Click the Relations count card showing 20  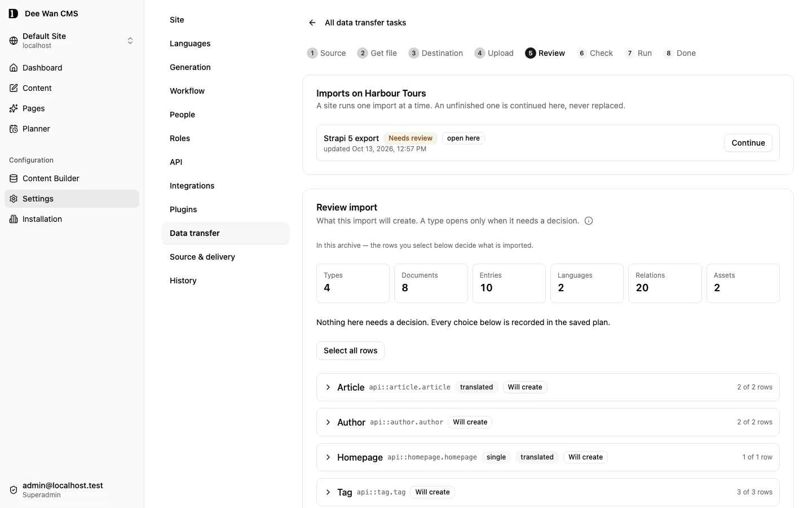click(665, 283)
